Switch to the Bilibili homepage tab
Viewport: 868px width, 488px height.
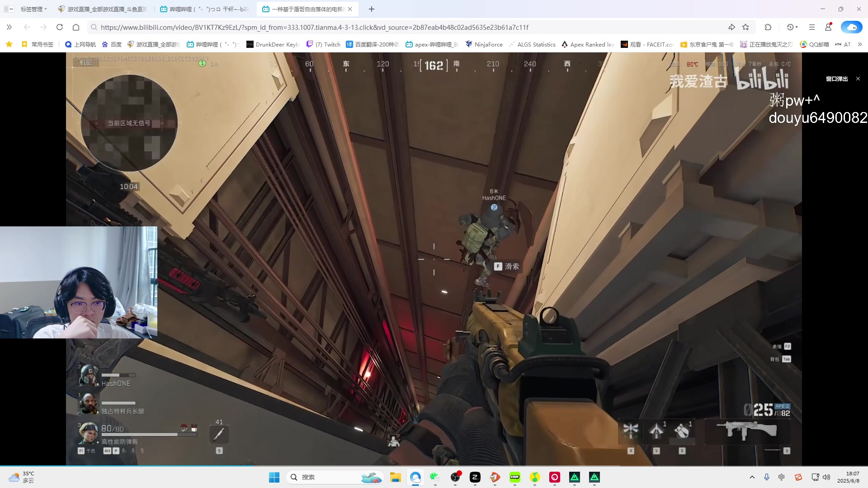(x=204, y=9)
